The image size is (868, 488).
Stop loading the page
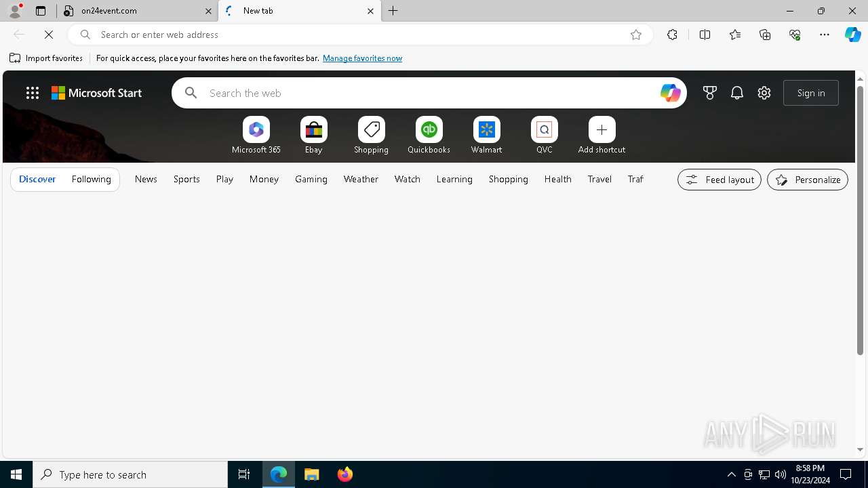[49, 35]
